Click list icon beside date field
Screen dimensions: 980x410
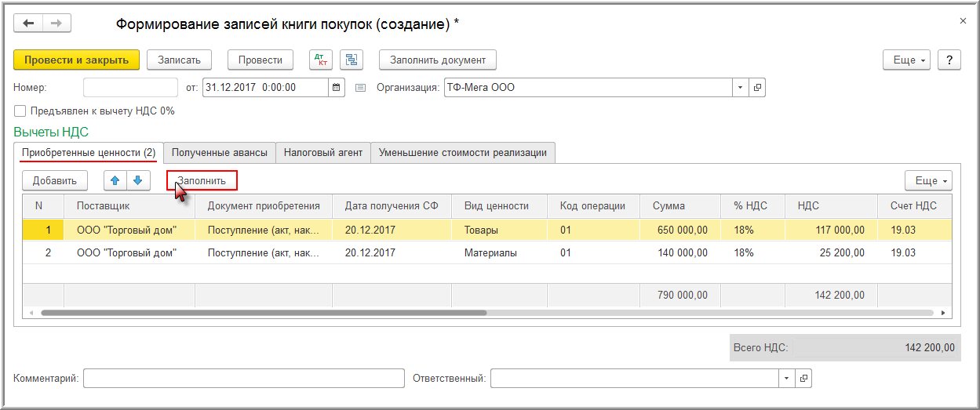coord(361,87)
